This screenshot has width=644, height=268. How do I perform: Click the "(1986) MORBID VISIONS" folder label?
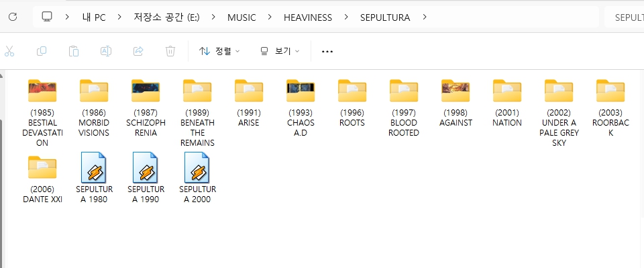(x=94, y=122)
